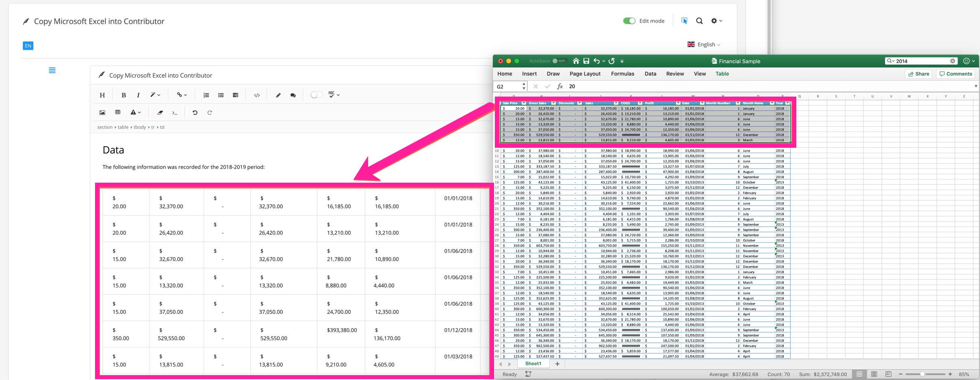The height and width of the screenshot is (380, 980).
Task: Insert a numbered list
Action: coord(206,95)
